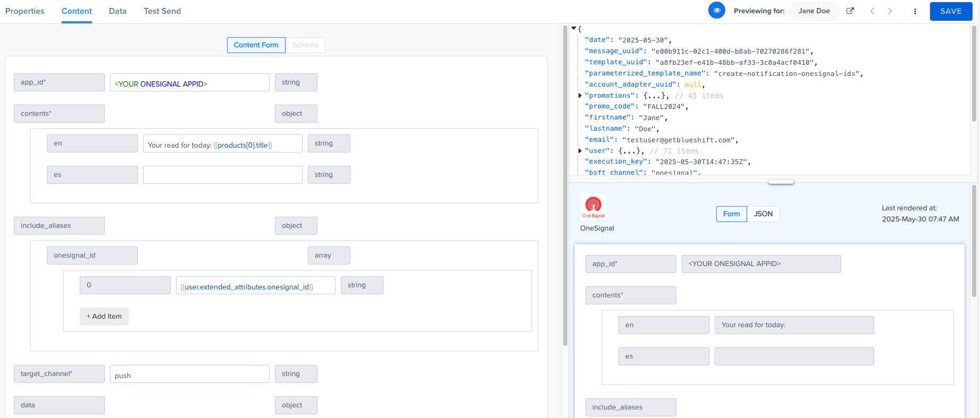Click the content editor vertical scrollbar
The height and width of the screenshot is (418, 980).
(565, 186)
